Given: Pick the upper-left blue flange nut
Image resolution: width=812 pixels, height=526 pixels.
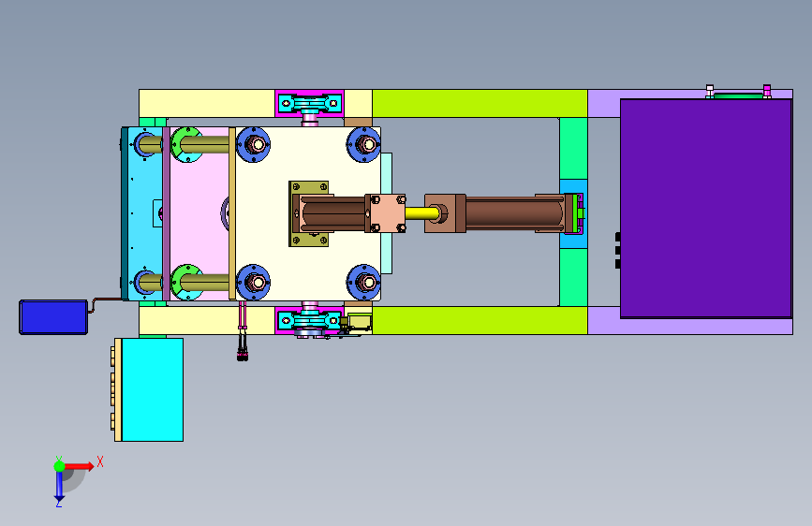Looking at the screenshot, I should point(253,144).
